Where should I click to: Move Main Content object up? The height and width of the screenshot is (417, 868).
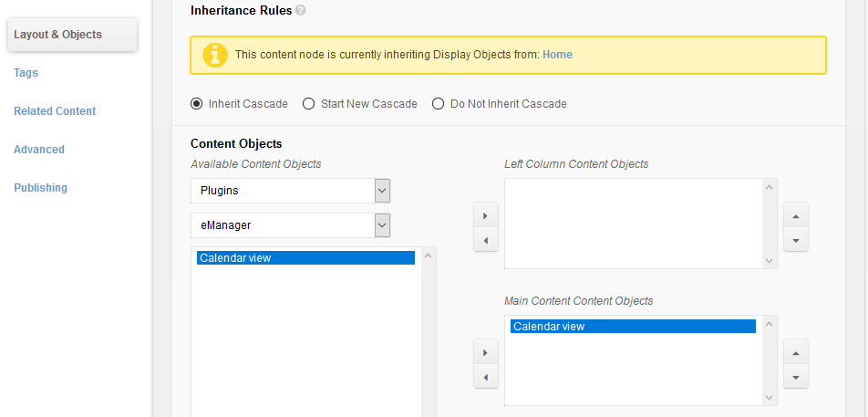click(796, 352)
